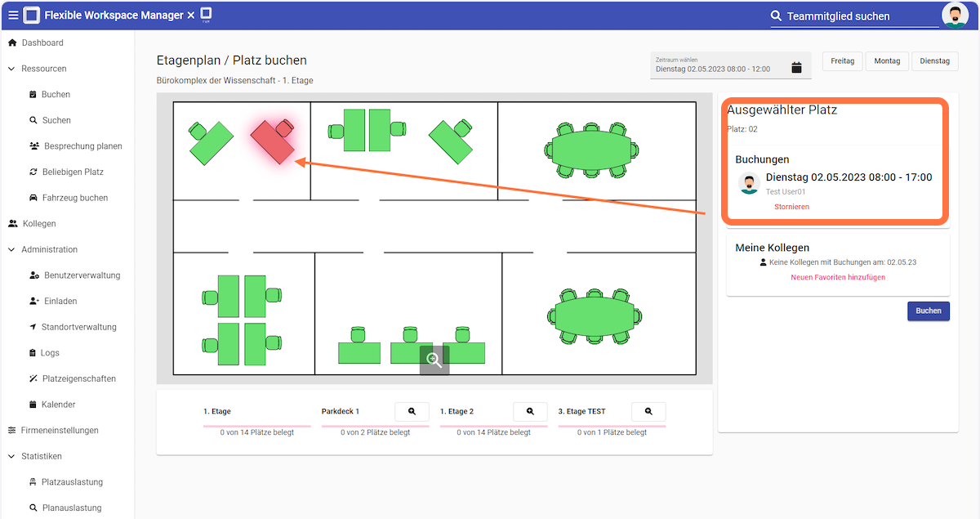Collapse the Ressourcen section
Viewport: 980px width, 519px height.
tap(11, 69)
